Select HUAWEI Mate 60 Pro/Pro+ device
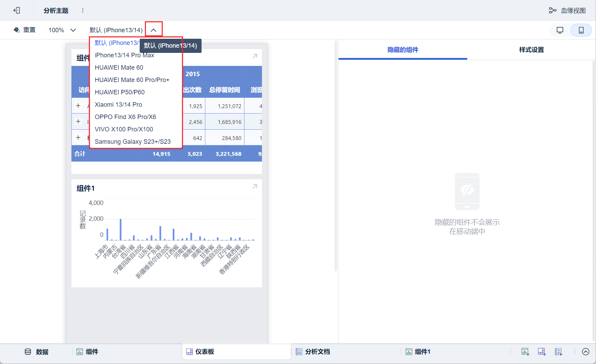This screenshot has width=596, height=364. click(x=136, y=80)
